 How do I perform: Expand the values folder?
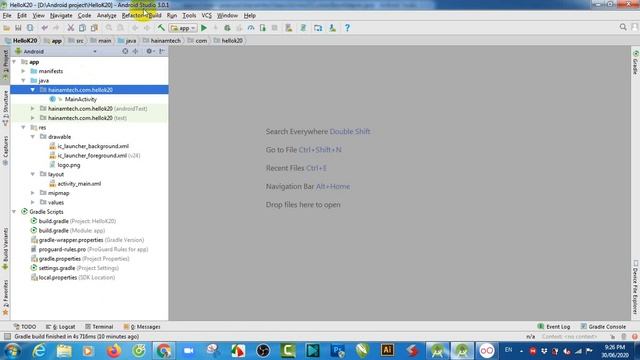(33, 202)
